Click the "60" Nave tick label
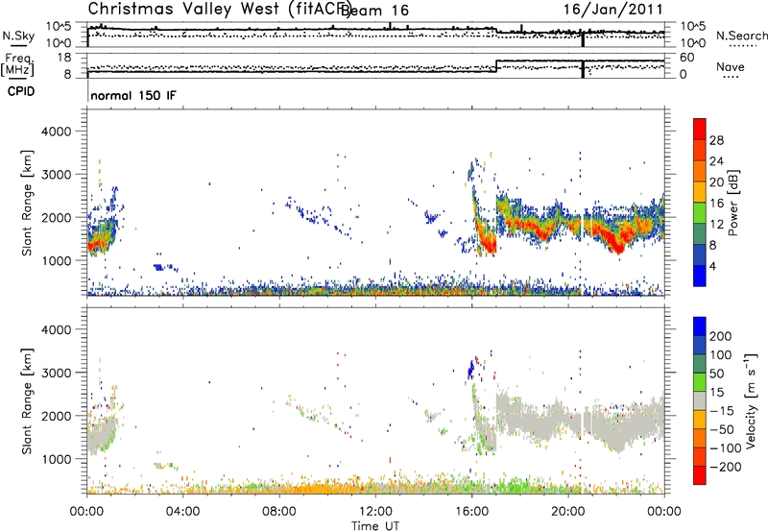The image size is (768, 532). (687, 58)
